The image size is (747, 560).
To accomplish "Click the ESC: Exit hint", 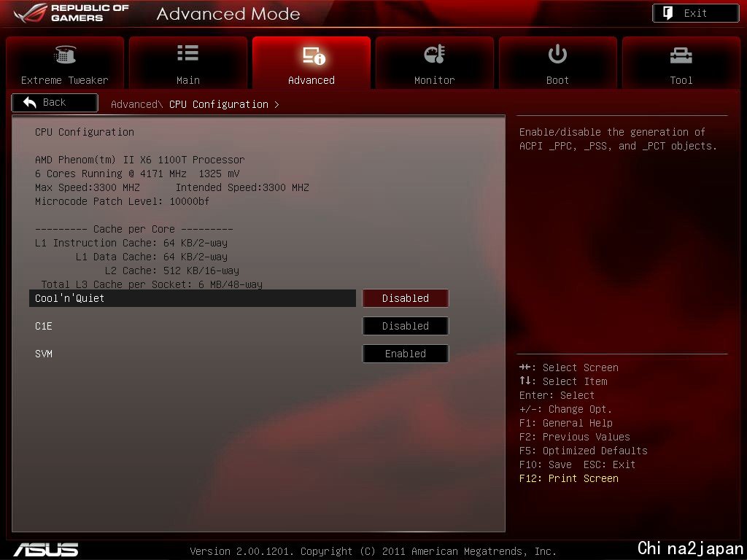I will coord(609,464).
